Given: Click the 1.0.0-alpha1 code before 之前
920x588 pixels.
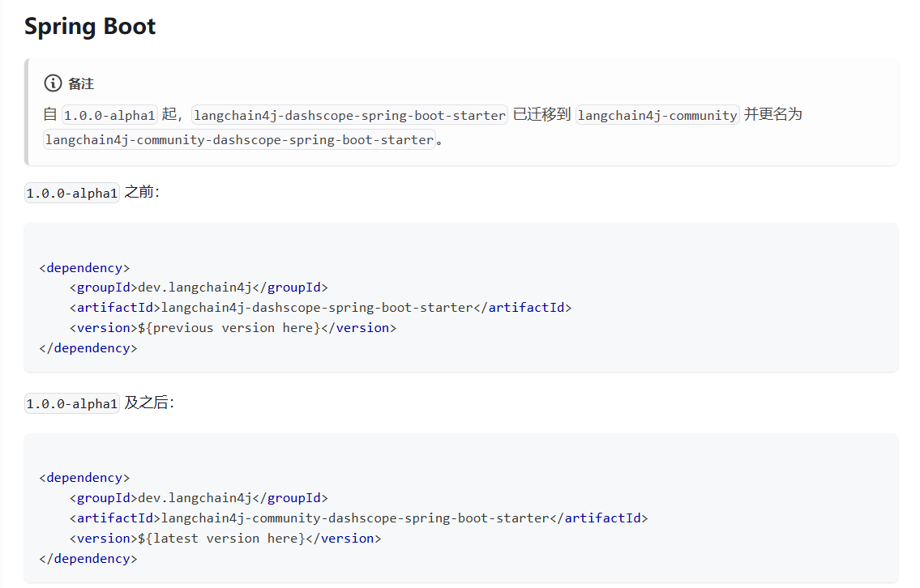Looking at the screenshot, I should coord(72,193).
